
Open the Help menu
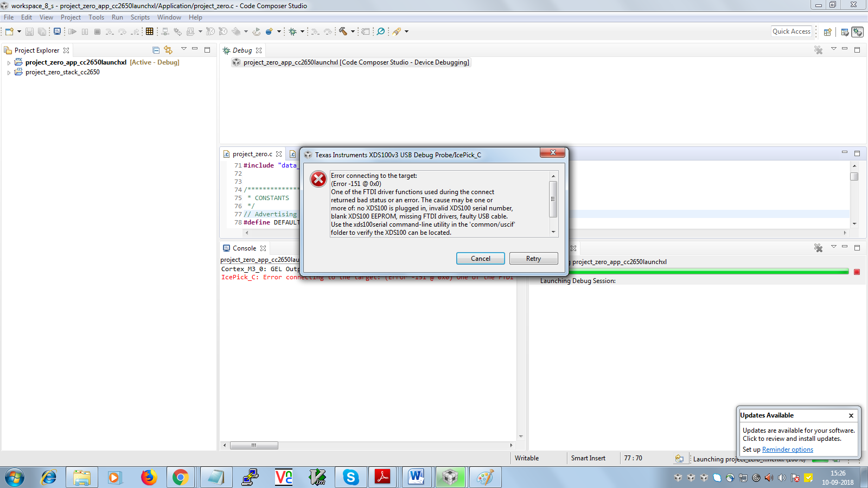coord(195,17)
